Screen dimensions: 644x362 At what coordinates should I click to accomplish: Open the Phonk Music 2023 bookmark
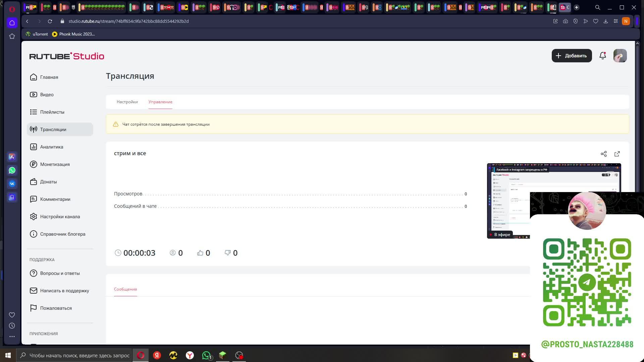73,34
